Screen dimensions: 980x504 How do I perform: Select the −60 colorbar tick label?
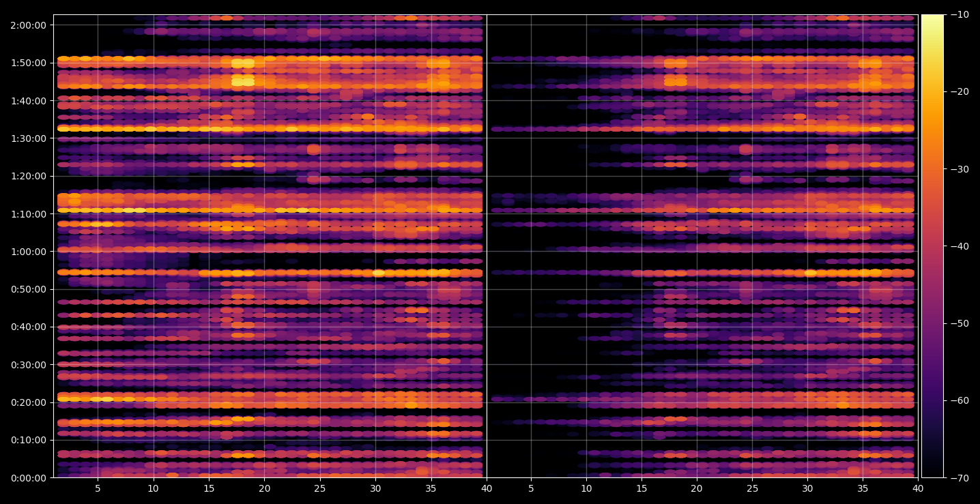pyautogui.click(x=959, y=400)
